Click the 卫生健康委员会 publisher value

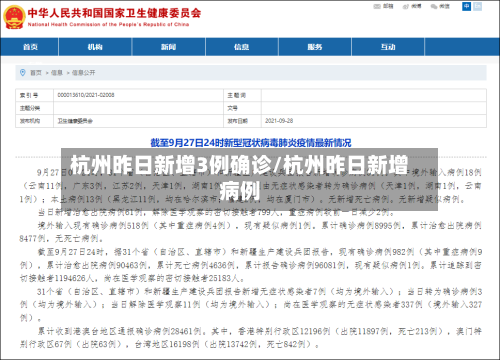coord(75,121)
